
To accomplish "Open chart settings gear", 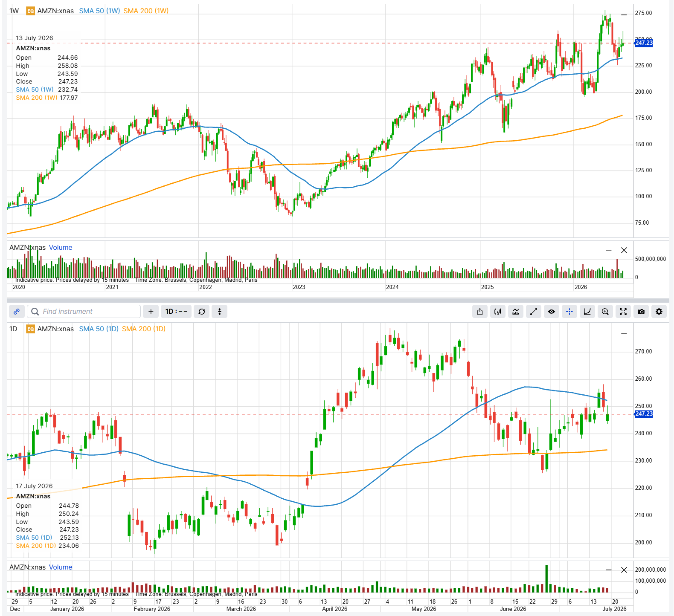I will (659, 312).
